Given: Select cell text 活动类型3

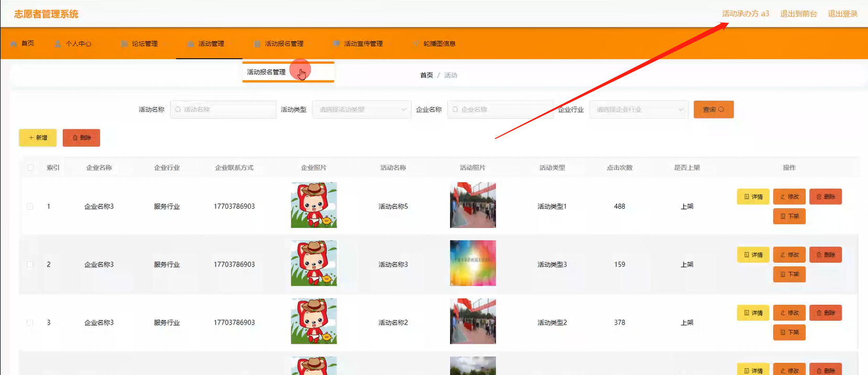Looking at the screenshot, I should 552,265.
